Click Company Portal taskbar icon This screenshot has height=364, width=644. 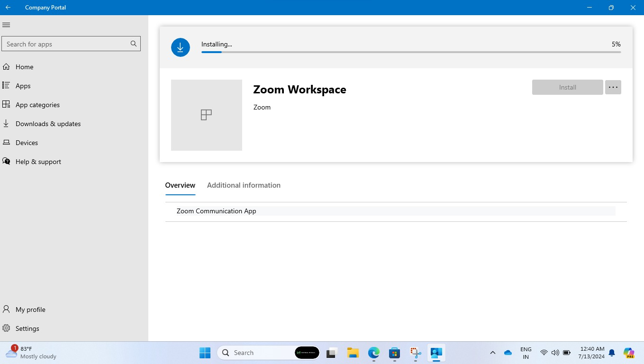(x=436, y=353)
